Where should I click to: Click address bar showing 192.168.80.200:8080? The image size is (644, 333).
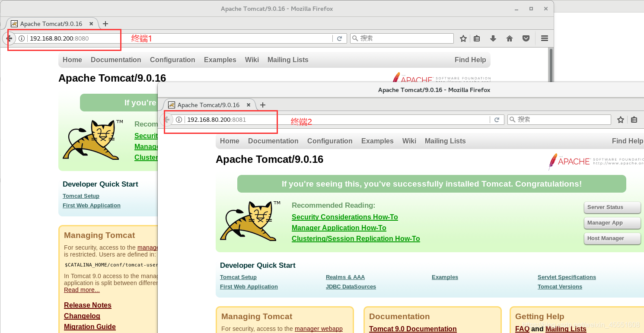point(180,38)
